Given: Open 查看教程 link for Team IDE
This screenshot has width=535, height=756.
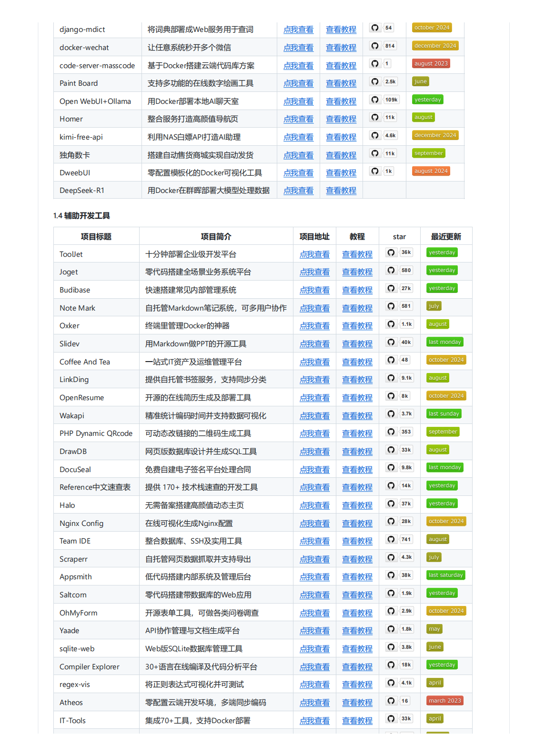Looking at the screenshot, I should (x=357, y=541).
